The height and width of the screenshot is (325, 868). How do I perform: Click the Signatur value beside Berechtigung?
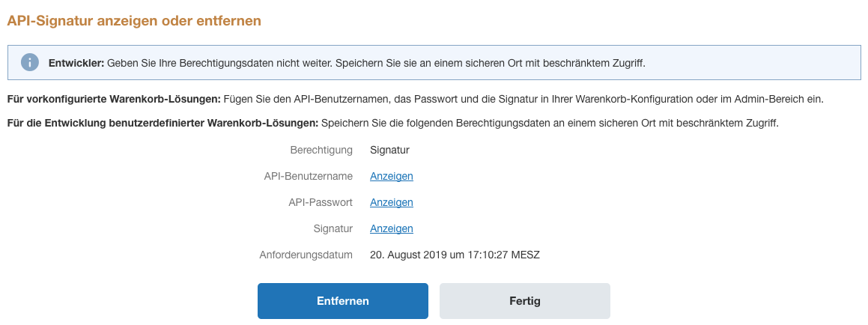tap(389, 150)
